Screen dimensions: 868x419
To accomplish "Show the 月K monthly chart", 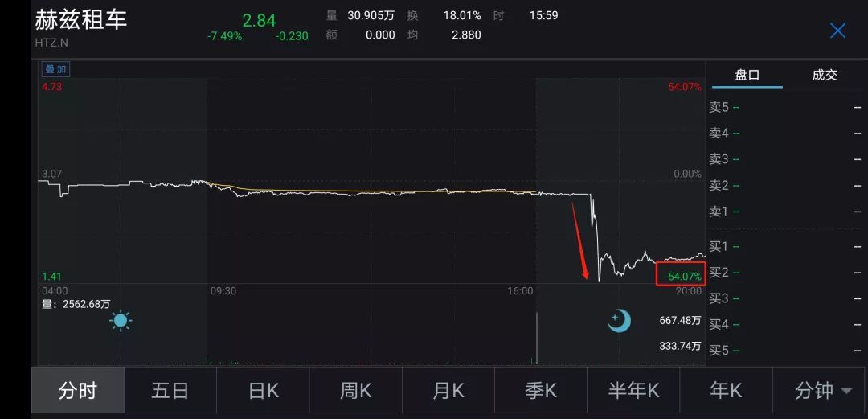I will [x=448, y=390].
